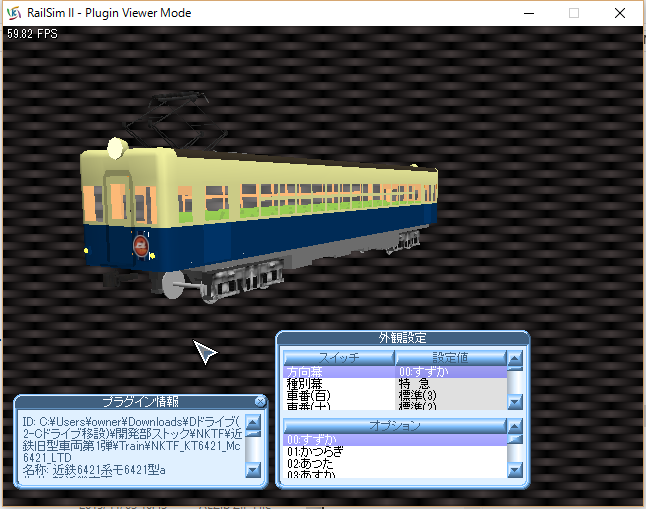Choose option 01:かつらぎ

coord(395,452)
